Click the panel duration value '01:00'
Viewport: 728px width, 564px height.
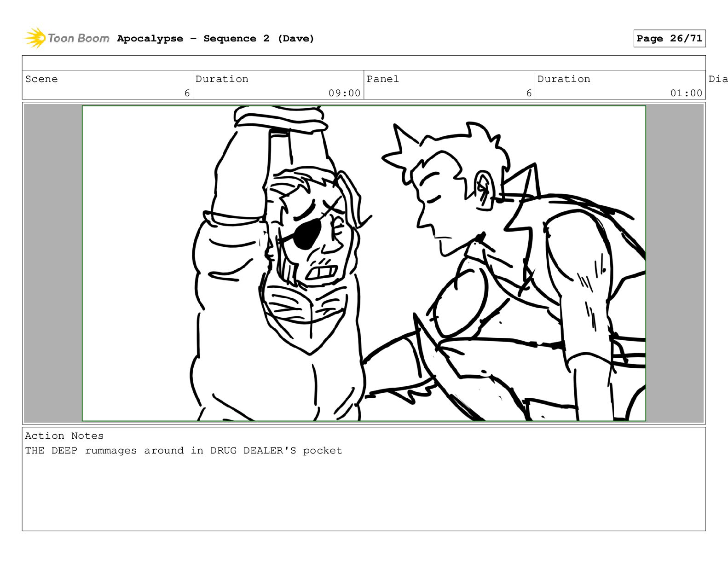pyautogui.click(x=686, y=93)
